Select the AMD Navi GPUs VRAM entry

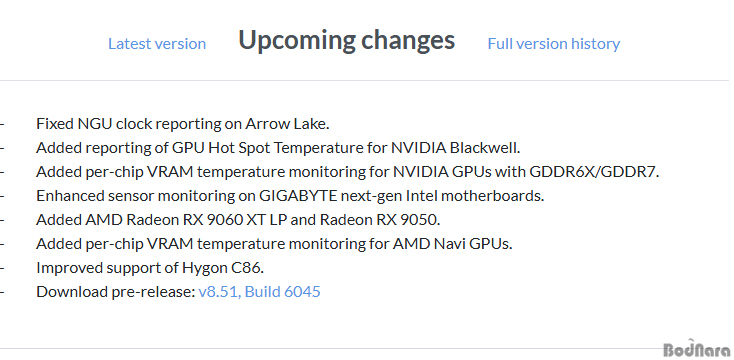274,243
